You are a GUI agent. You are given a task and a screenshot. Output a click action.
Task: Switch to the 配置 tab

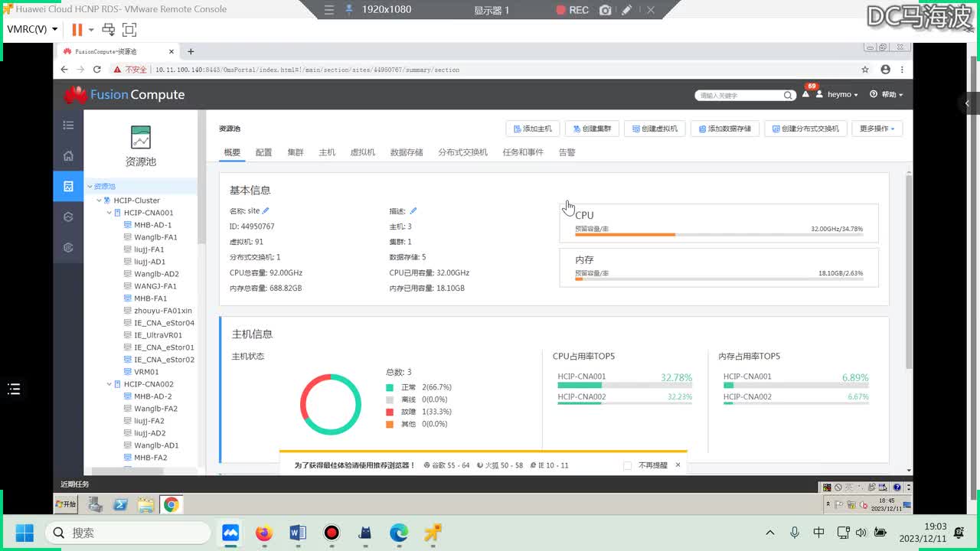[264, 152]
